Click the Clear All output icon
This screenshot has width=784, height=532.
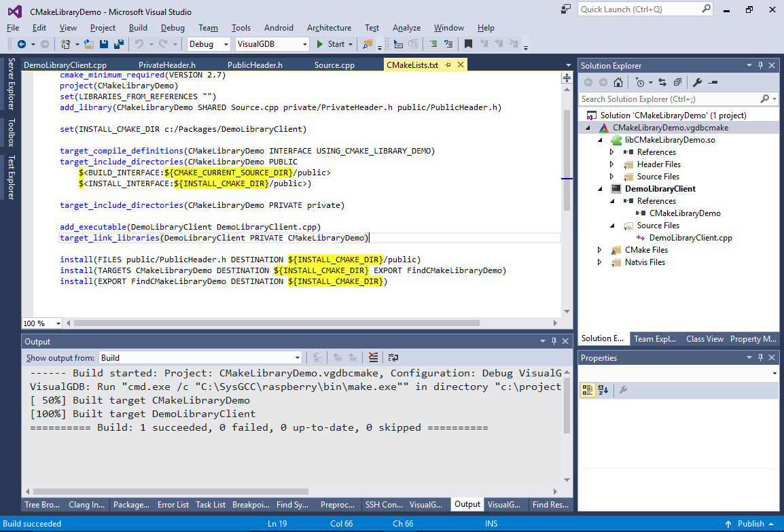(x=373, y=357)
